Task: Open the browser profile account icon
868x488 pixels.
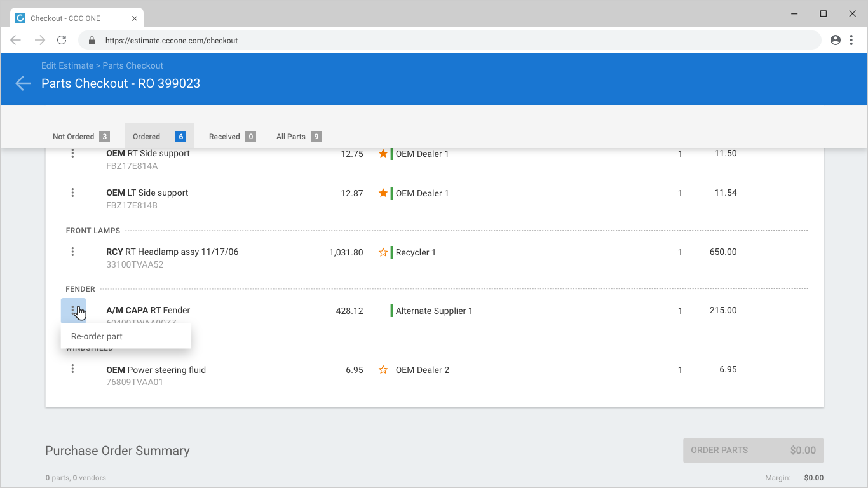Action: click(x=836, y=40)
